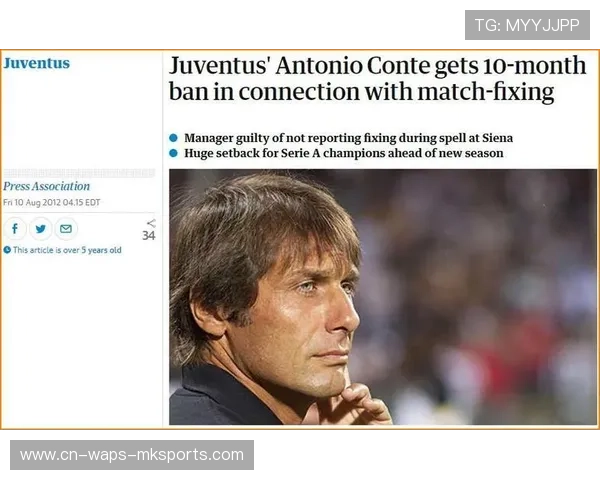Click the article headline about Antonio Conte
This screenshot has width=600, height=480.
coord(377,79)
